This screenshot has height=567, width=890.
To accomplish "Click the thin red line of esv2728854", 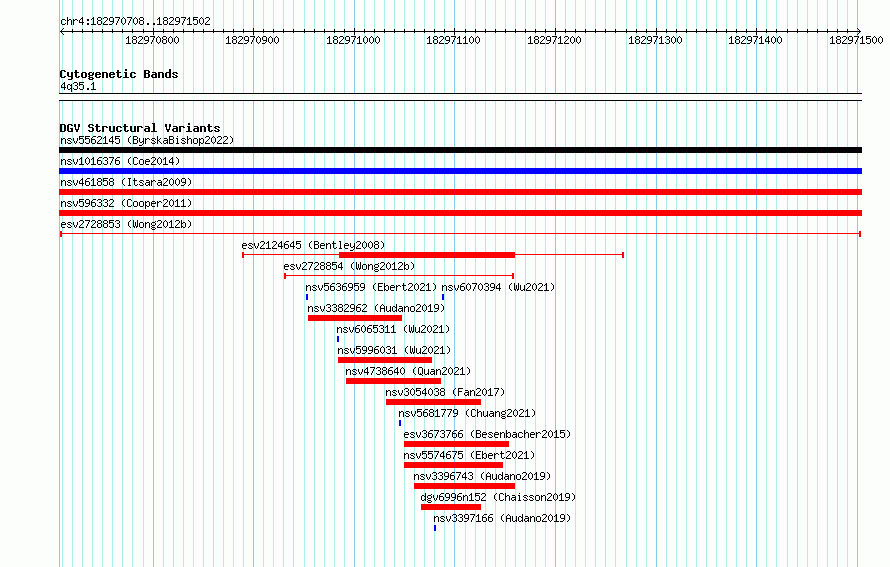I will [399, 276].
